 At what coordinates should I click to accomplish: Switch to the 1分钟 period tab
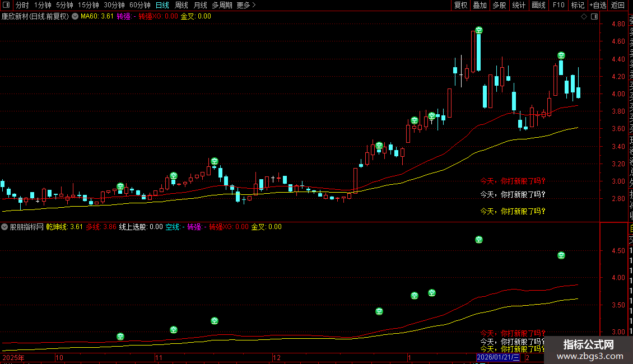pos(43,5)
